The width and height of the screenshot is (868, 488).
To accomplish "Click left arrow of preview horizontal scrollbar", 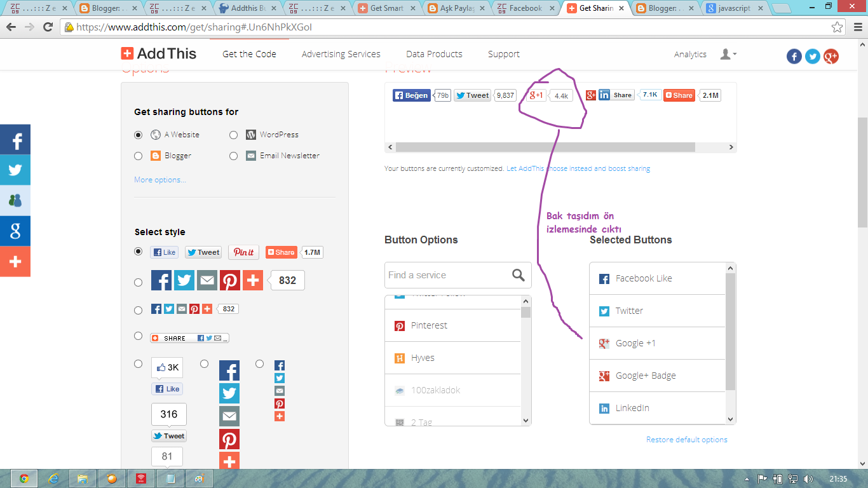I will 390,147.
